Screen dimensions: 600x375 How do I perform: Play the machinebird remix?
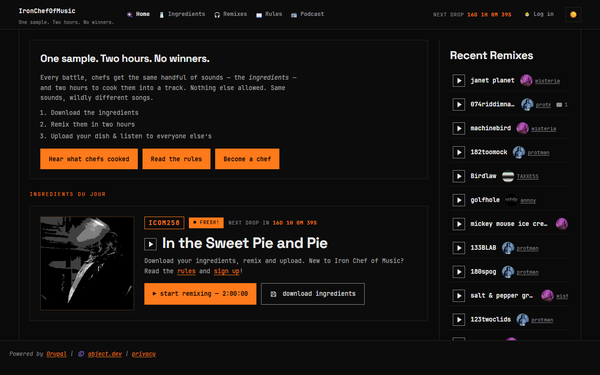[x=458, y=128]
